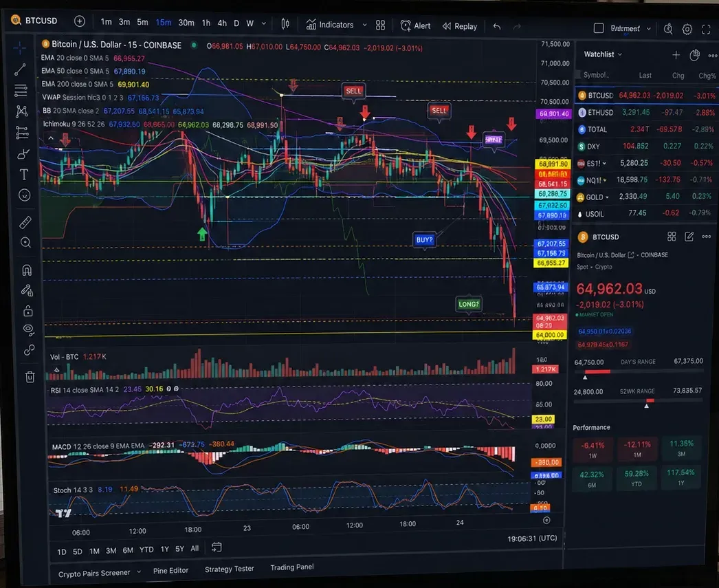
Task: Switch to the 1m timeframe
Action: coord(106,21)
